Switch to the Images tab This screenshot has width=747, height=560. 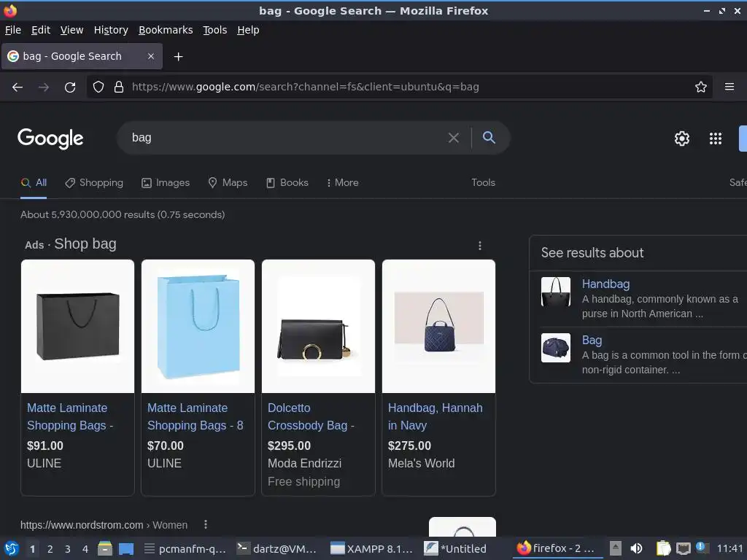pyautogui.click(x=166, y=182)
